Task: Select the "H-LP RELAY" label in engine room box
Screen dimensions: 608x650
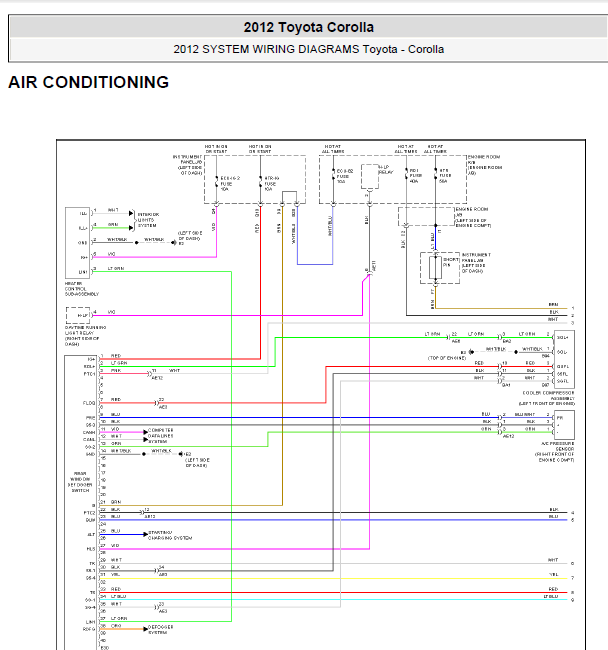Action: tap(385, 170)
